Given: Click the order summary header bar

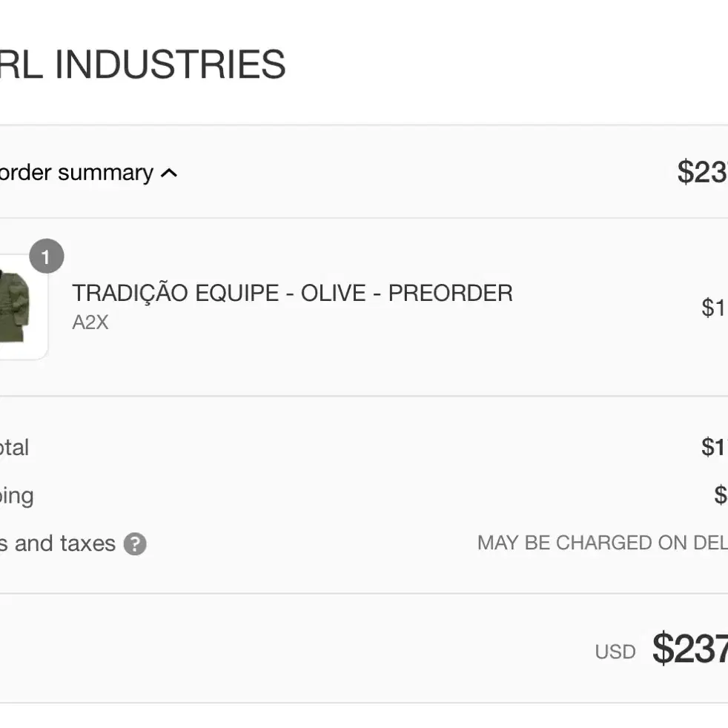Looking at the screenshot, I should point(364,172).
